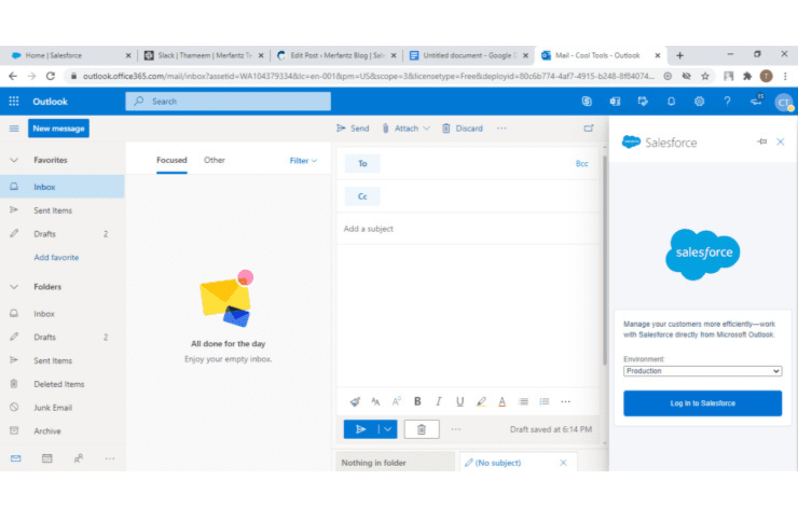Open Junk Email folder
Screen dimensions: 798x532
point(63,407)
